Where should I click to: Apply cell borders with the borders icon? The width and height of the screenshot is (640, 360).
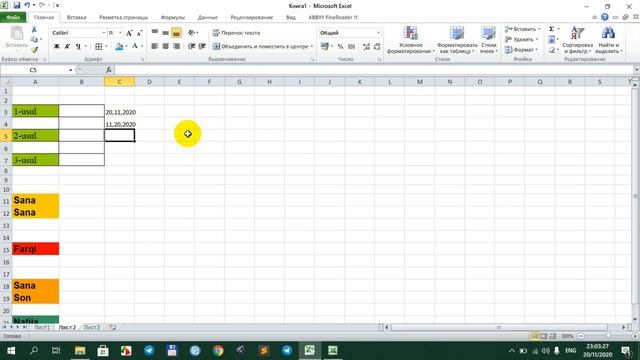point(99,47)
